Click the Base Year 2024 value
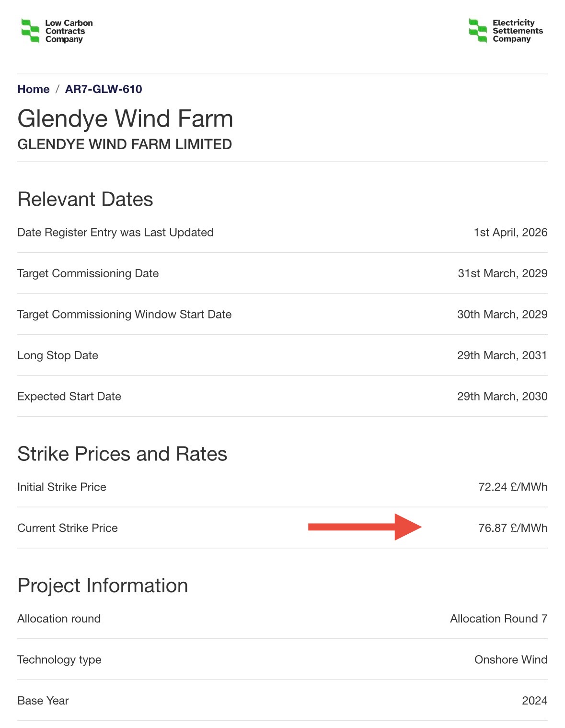565x728 pixels. (x=534, y=701)
